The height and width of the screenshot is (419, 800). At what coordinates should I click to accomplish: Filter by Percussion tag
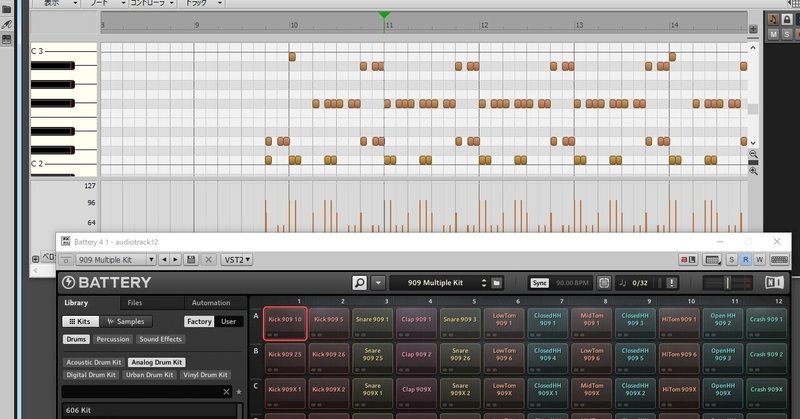pos(113,339)
